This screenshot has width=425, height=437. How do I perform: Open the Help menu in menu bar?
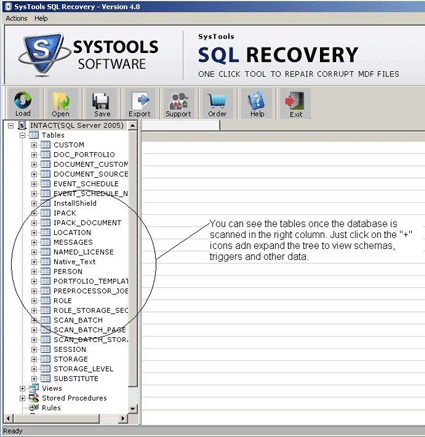pyautogui.click(x=41, y=18)
